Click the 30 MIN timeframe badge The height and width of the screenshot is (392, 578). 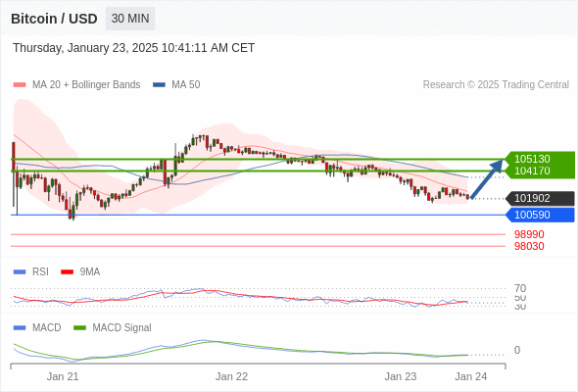pyautogui.click(x=130, y=19)
